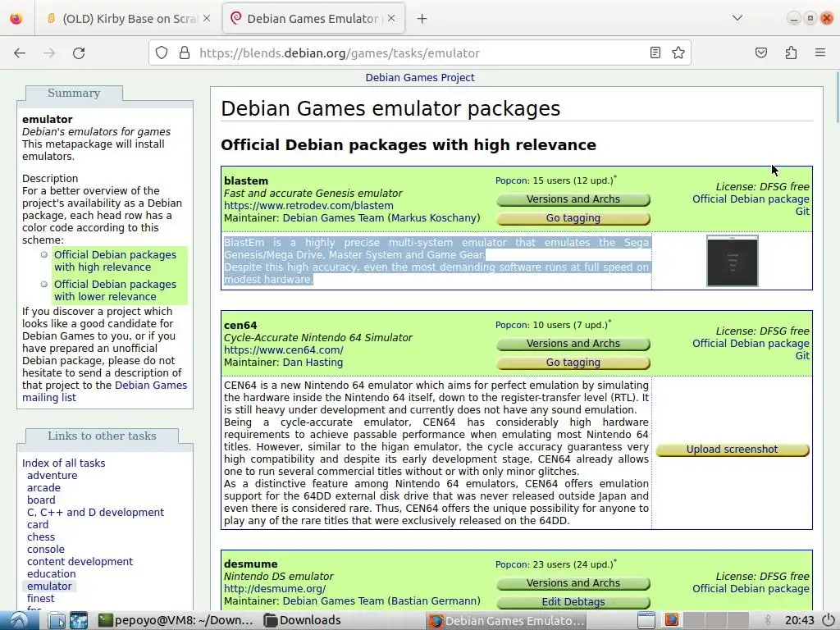Click the second taskbar launcher icon
Image resolution: width=840 pixels, height=630 pixels.
pos(79,620)
